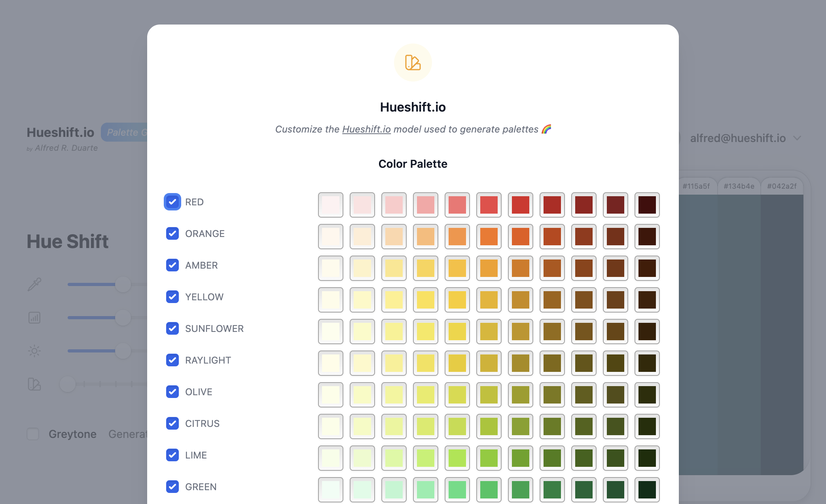Viewport: 826px width, 504px height.
Task: Click the Hueshift.io logo title in header
Action: [61, 133]
